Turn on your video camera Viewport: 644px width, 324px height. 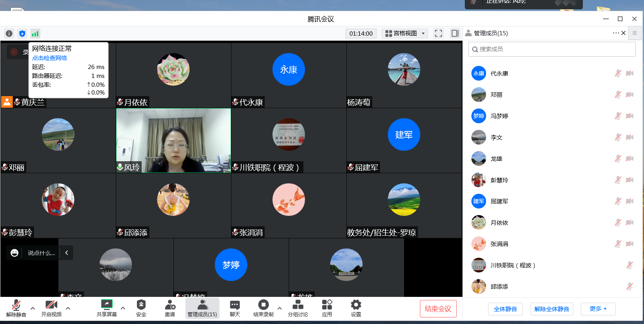point(51,308)
